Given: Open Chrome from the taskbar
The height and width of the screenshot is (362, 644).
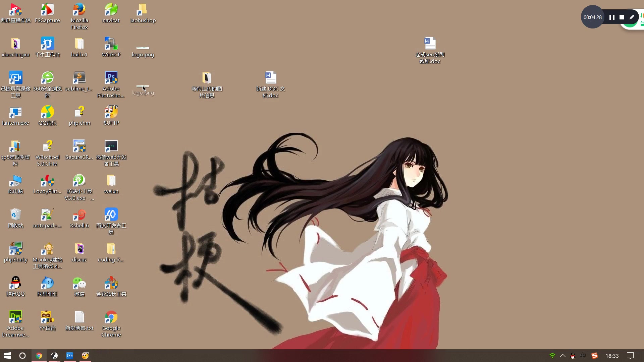Looking at the screenshot, I should click(x=39, y=356).
